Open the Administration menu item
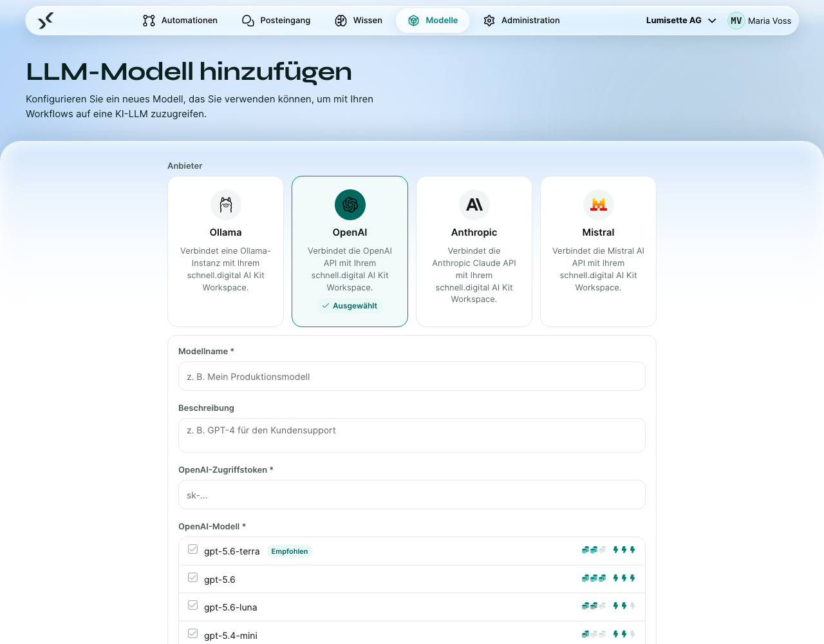The width and height of the screenshot is (824, 644). [x=521, y=21]
